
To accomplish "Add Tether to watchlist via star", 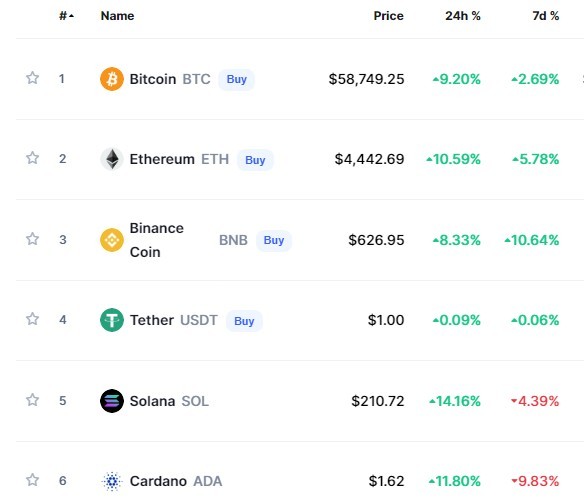I will (x=32, y=319).
